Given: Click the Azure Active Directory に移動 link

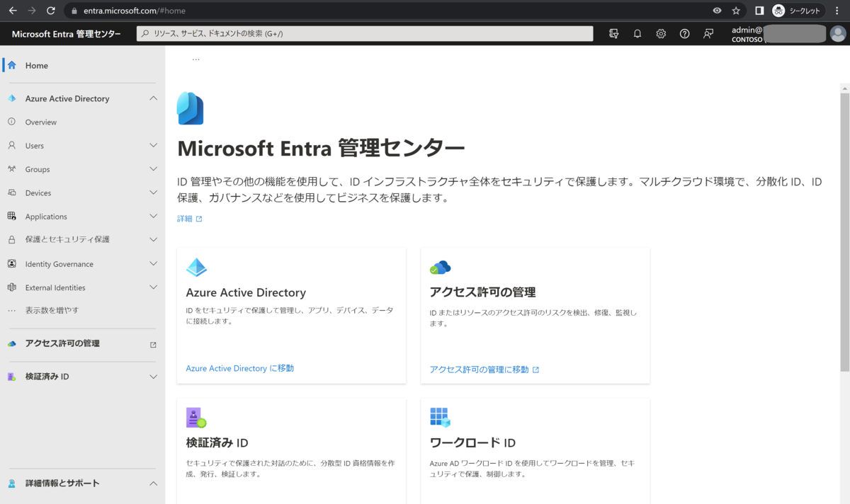Looking at the screenshot, I should 239,368.
